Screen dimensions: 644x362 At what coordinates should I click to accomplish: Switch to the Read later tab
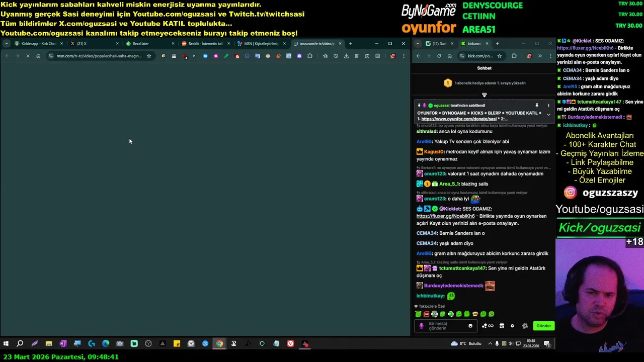coord(149,44)
